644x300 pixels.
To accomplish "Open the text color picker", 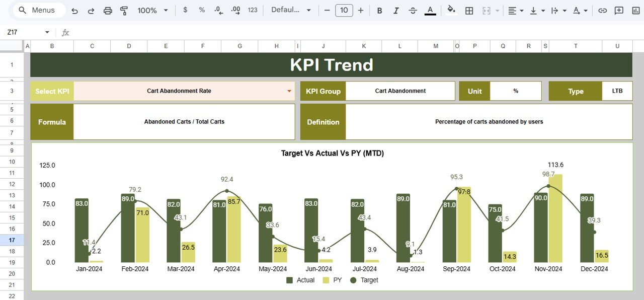I will coord(430,10).
